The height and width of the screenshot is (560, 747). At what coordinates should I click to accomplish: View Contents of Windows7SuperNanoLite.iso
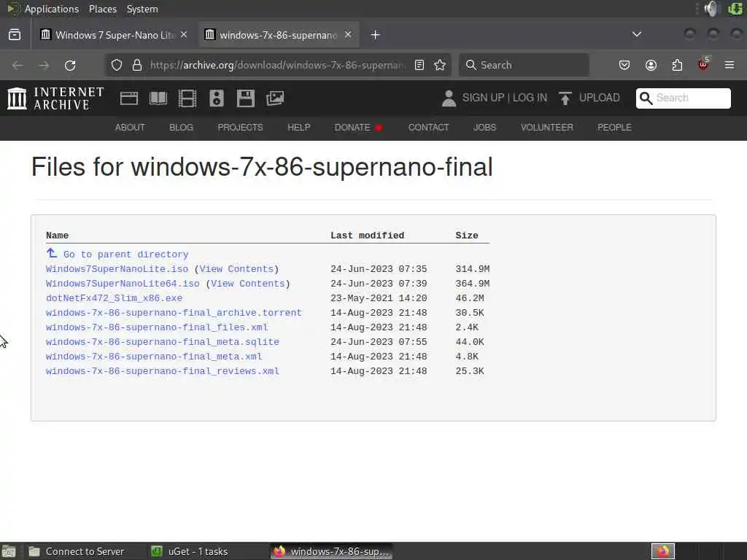(237, 269)
